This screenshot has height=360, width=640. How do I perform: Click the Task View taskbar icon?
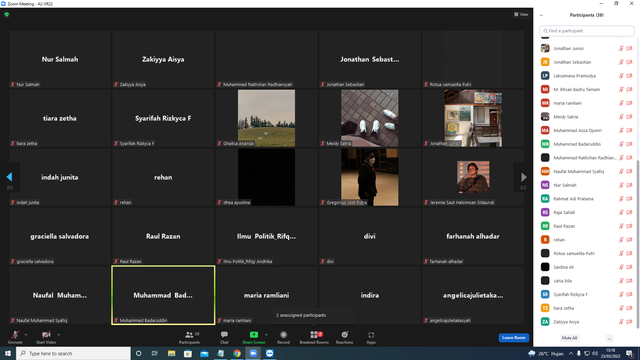coord(155,353)
